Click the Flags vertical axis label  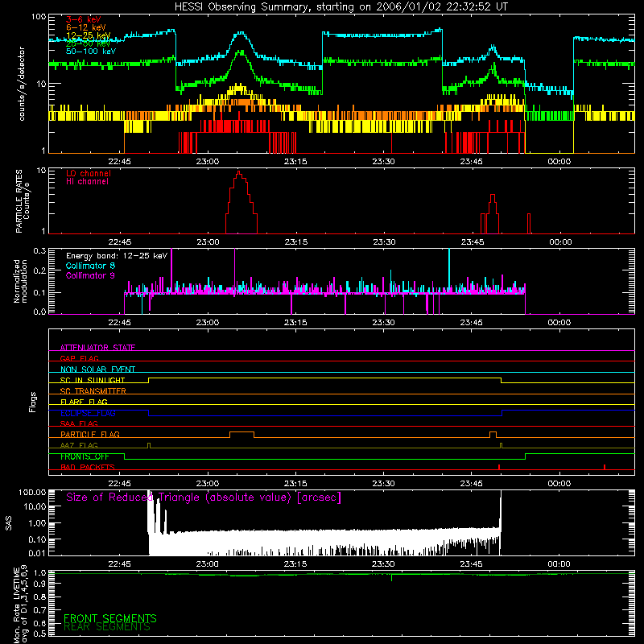33,402
